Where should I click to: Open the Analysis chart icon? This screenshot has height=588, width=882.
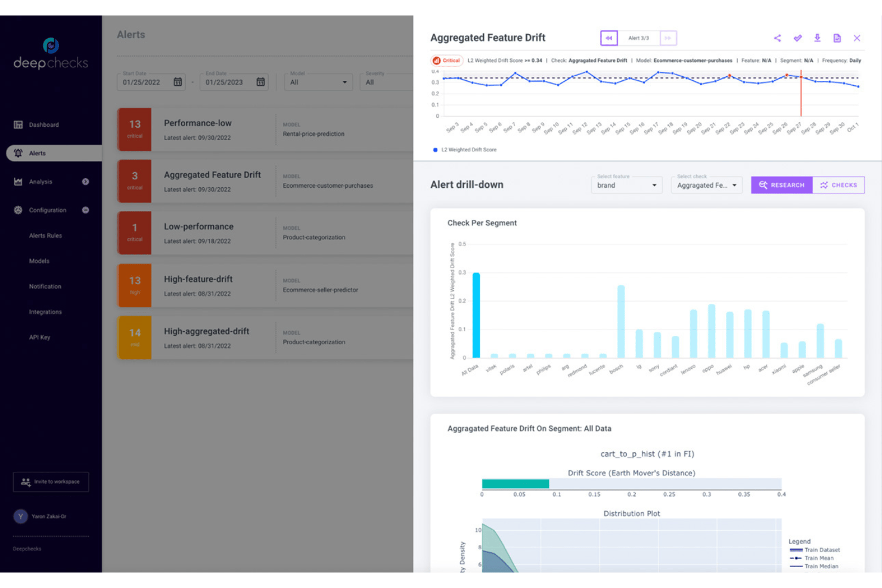[x=18, y=182]
